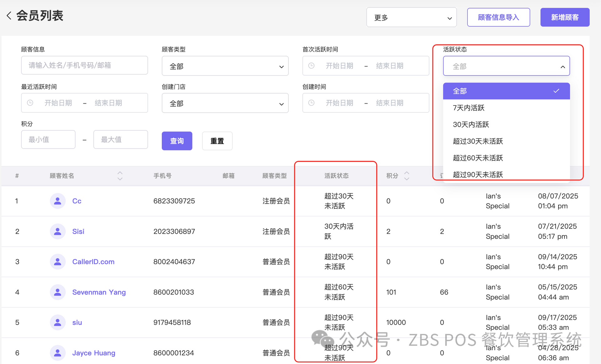Select 7天内活跃 option
Screen dimensions: 601x364
469,108
